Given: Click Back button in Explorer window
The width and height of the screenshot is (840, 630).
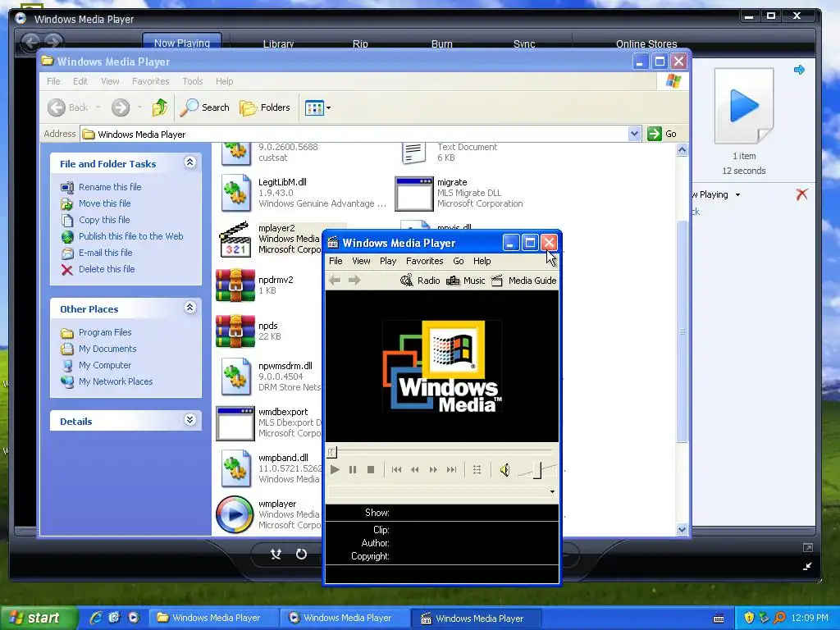Looking at the screenshot, I should coord(67,107).
